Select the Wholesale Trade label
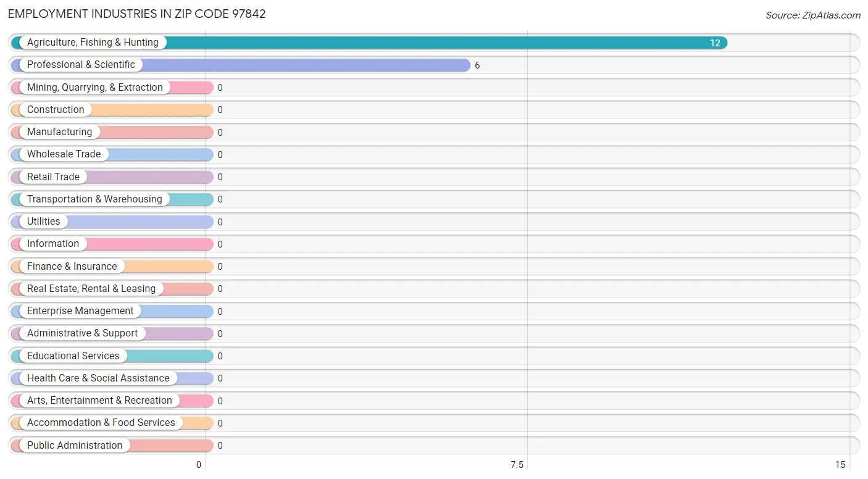The image size is (868, 479). click(x=64, y=154)
